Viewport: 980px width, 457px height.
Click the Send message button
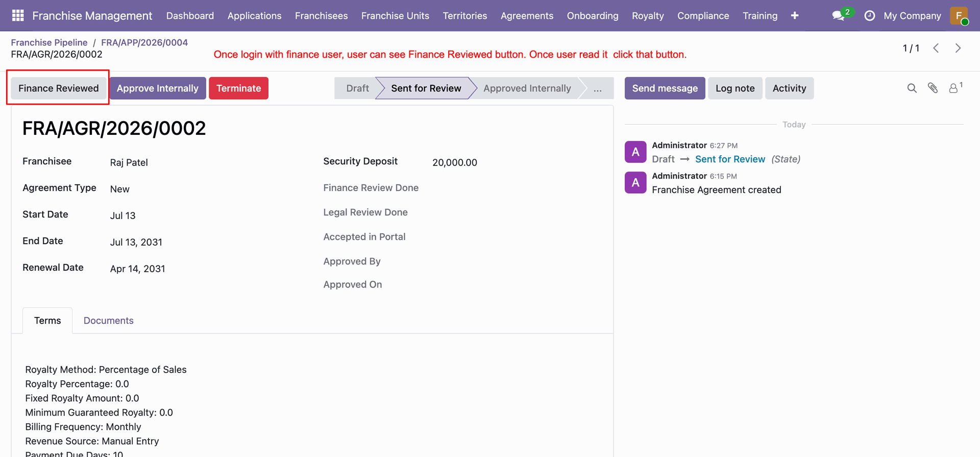coord(665,88)
